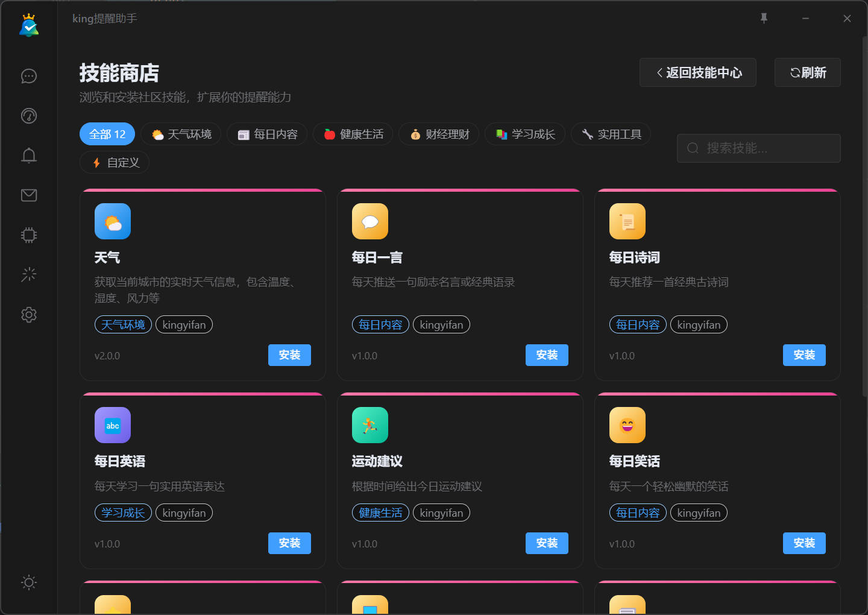Install the 每日诗词 skill
This screenshot has width=868, height=615.
pos(804,355)
